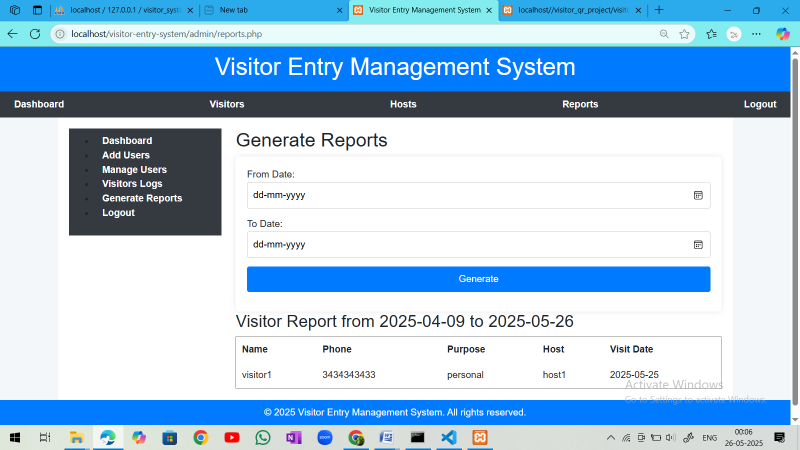Open Microsoft Store from taskbar
The image size is (800, 450).
[170, 438]
